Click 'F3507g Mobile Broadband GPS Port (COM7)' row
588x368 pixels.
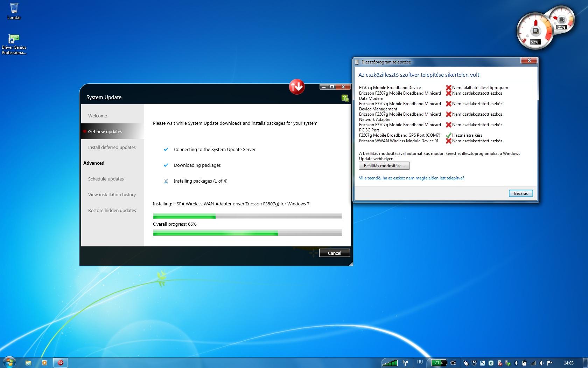click(x=399, y=135)
